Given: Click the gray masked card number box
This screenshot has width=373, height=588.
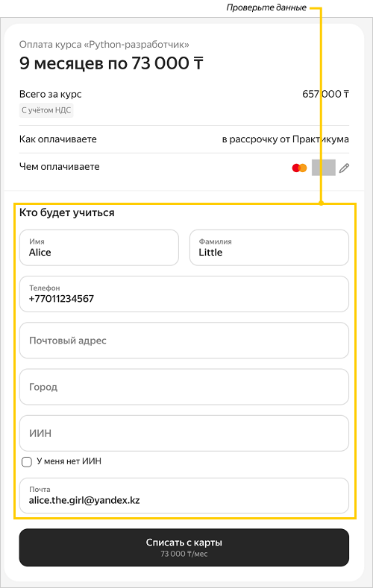Looking at the screenshot, I should click(x=324, y=168).
